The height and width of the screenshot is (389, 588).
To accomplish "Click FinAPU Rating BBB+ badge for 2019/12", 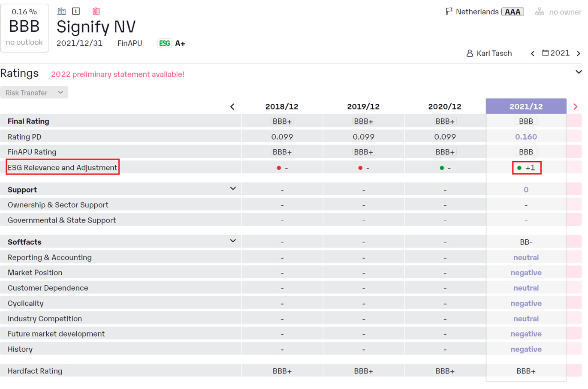I will (363, 152).
